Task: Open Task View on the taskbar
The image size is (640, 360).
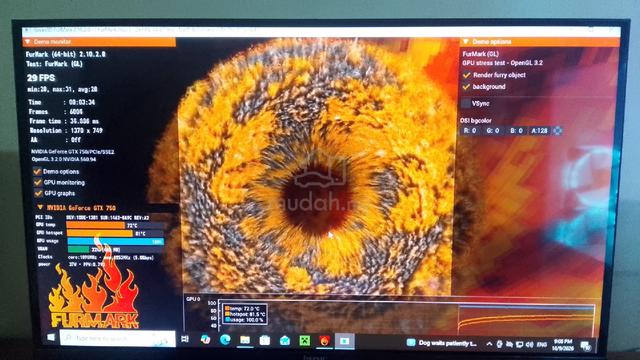Action: pyautogui.click(x=185, y=339)
